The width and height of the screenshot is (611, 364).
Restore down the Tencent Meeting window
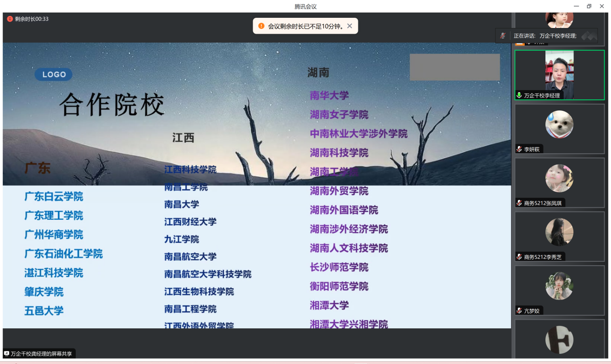point(589,6)
